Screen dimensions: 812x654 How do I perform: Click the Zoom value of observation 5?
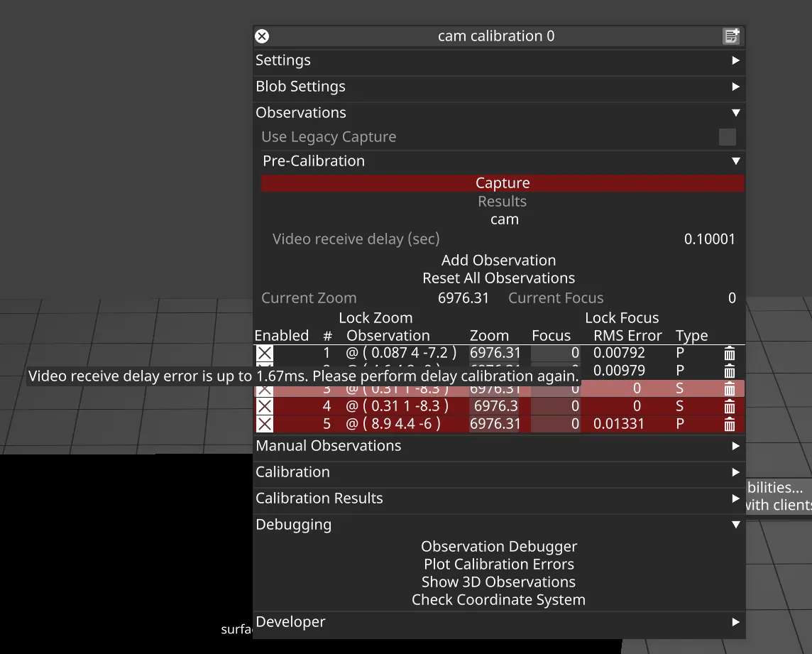[495, 424]
